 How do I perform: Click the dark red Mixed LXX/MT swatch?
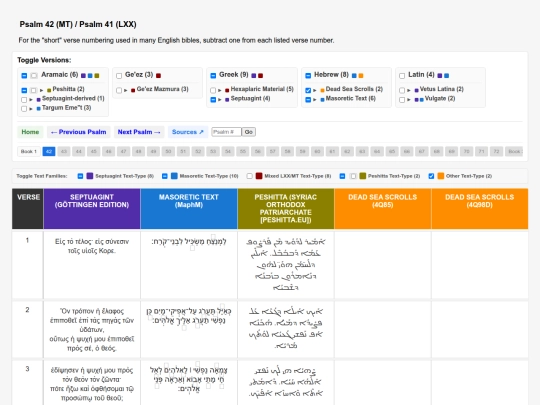tap(259, 176)
